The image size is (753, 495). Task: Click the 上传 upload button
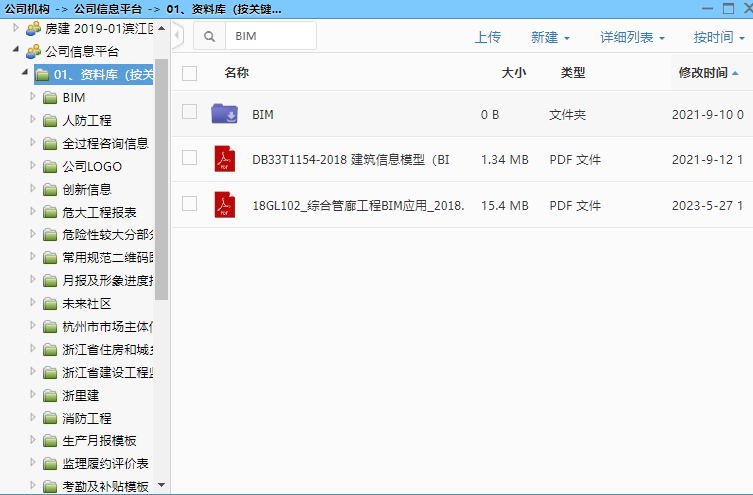487,37
